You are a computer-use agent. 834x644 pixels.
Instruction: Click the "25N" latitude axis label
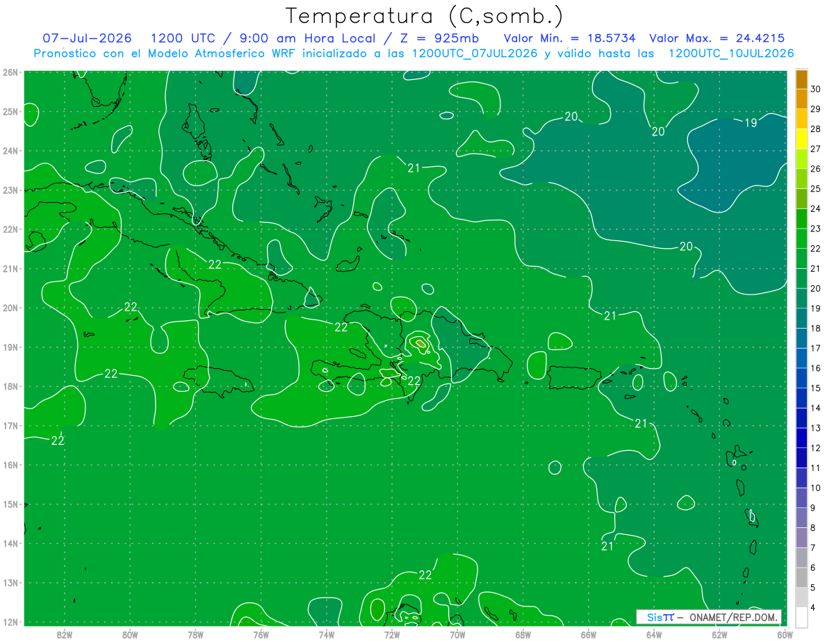(10, 111)
